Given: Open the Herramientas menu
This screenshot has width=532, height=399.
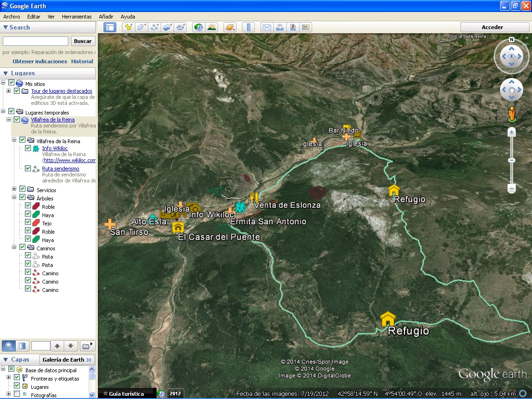Looking at the screenshot, I should point(77,16).
